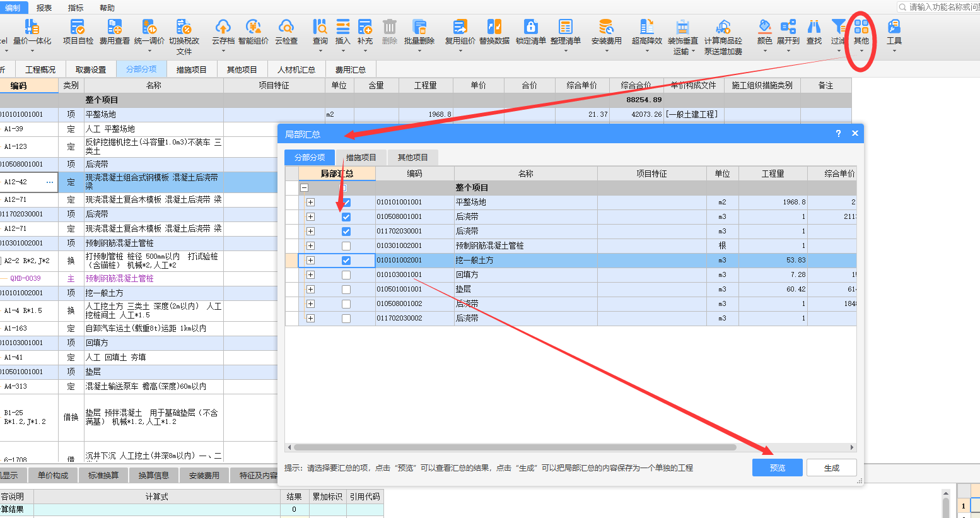Check row 011702030002 后浇带
Viewport: 980px width, 518px height.
tap(346, 319)
